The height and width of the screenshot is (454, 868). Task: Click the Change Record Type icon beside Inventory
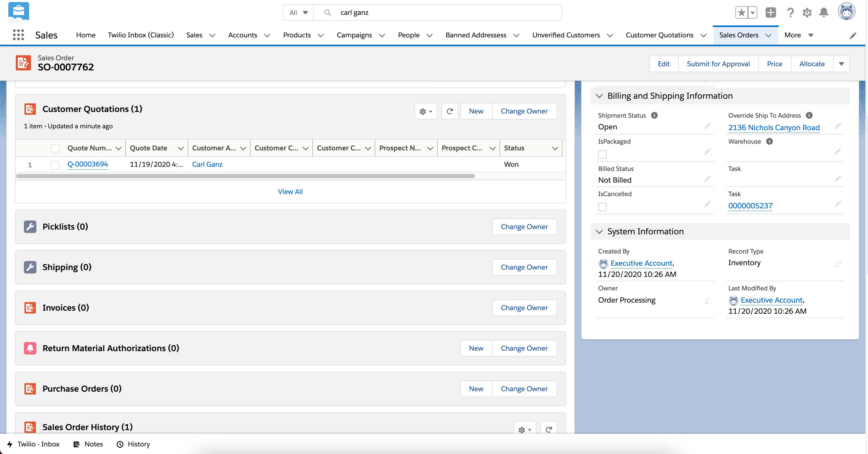(x=838, y=263)
